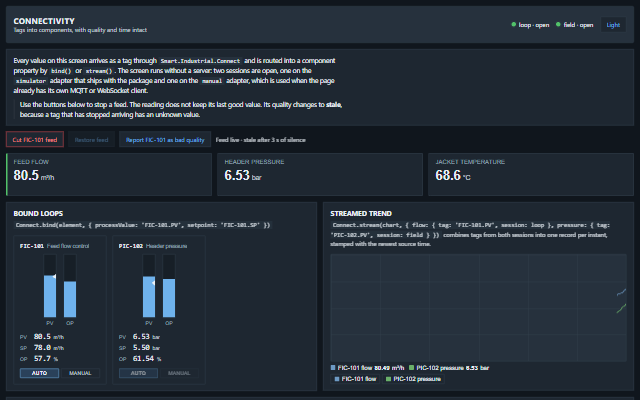This screenshot has height=400, width=640.
Task: Click the PIC-102 PV bar
Action: [x=149, y=286]
